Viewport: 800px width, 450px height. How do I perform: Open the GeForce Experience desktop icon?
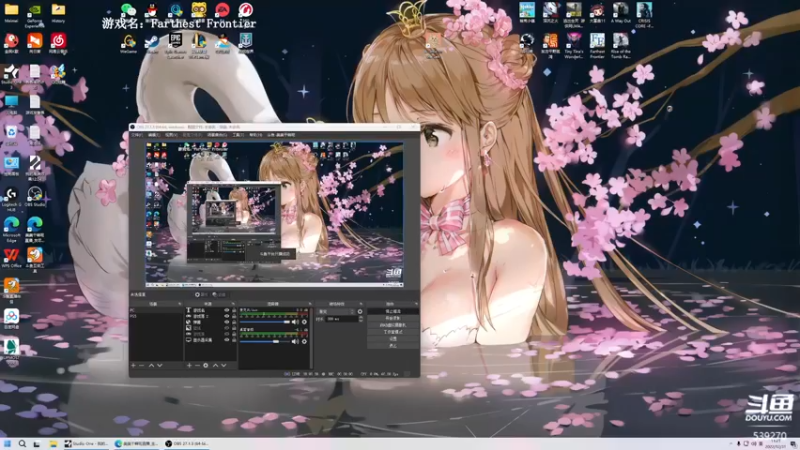[x=34, y=14]
